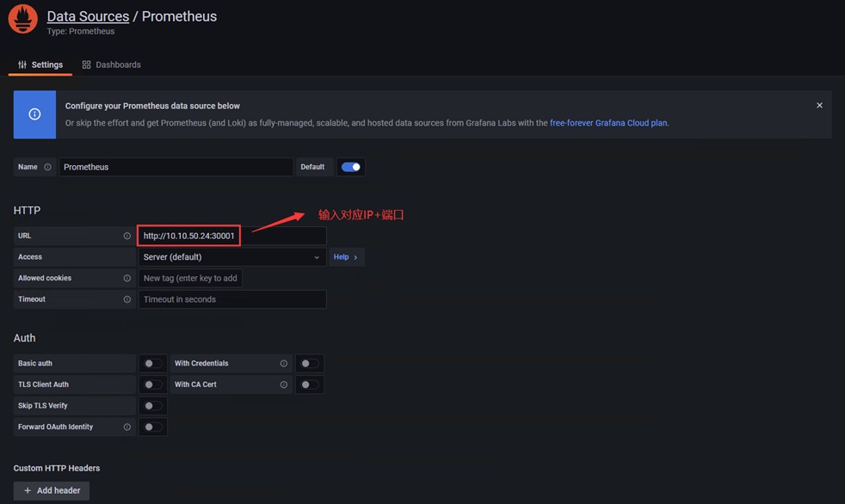Viewport: 845px width, 504px height.
Task: Dismiss the Prometheus configuration banner
Action: (x=819, y=106)
